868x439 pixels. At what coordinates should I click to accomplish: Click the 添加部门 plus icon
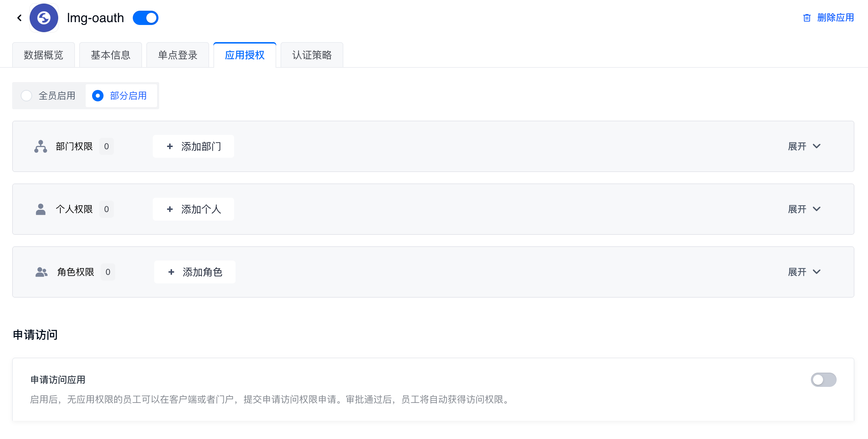pyautogui.click(x=170, y=146)
